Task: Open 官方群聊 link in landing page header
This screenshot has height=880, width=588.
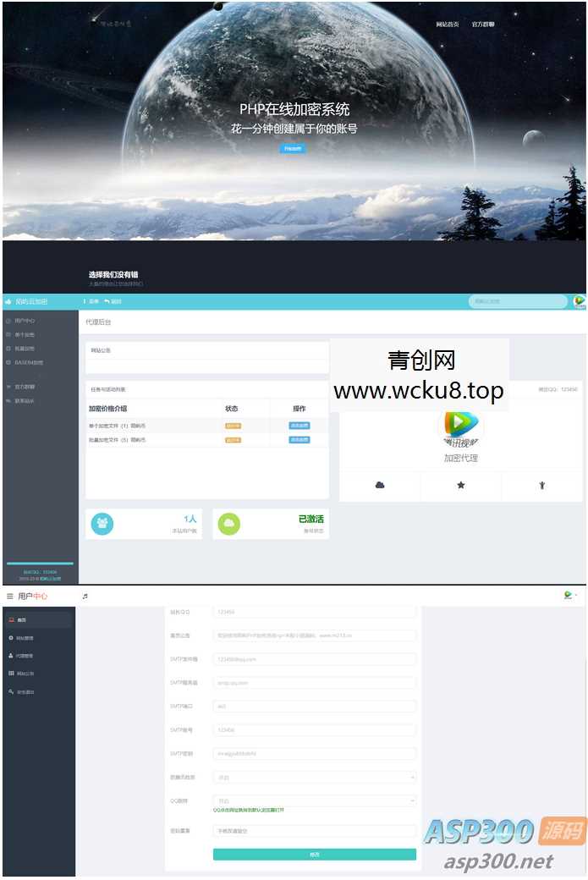Action: click(x=482, y=25)
